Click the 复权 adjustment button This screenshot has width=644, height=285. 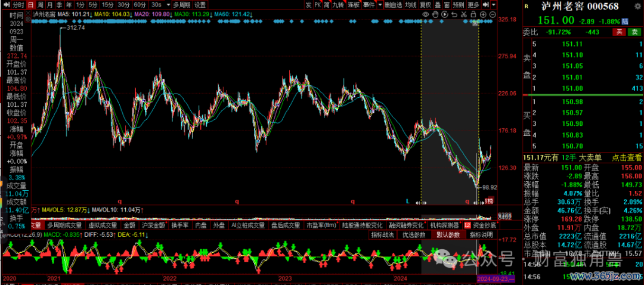(426, 5)
